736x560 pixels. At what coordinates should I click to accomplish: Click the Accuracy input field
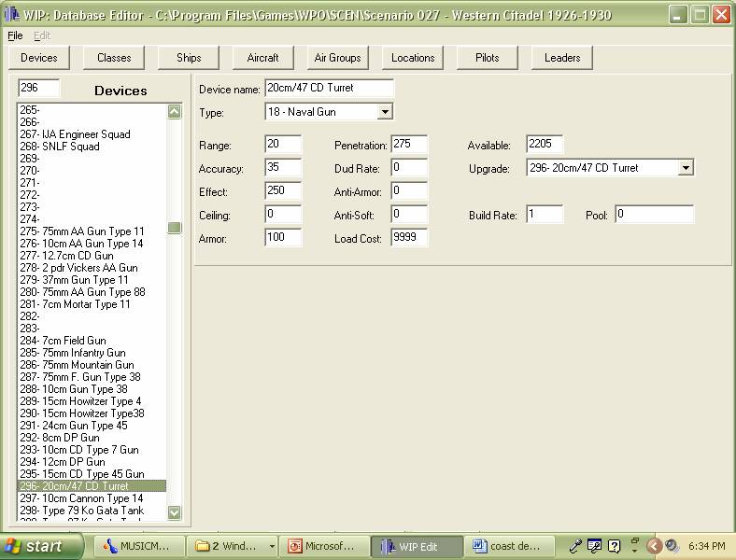(x=283, y=167)
